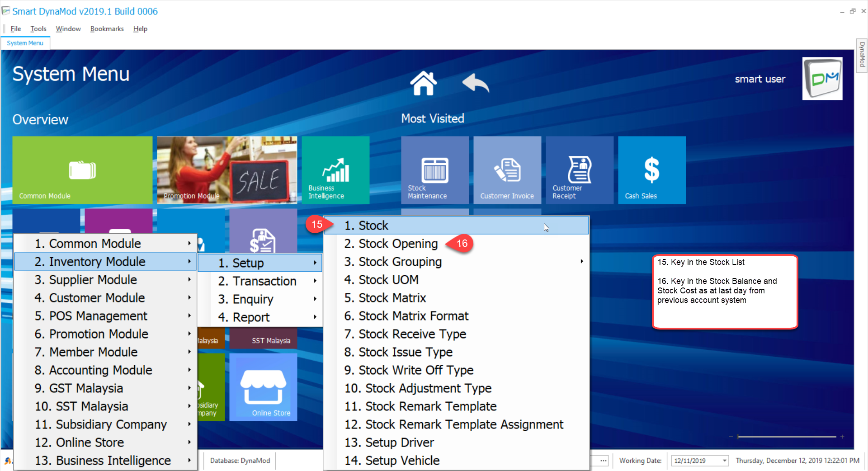Click the zoom plus icon by slider

tap(842, 437)
